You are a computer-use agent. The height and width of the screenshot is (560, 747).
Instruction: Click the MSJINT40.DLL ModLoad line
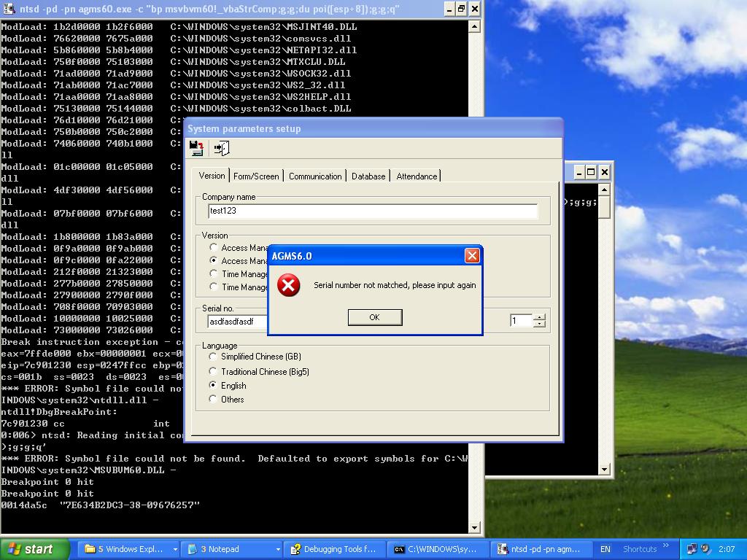click(179, 27)
